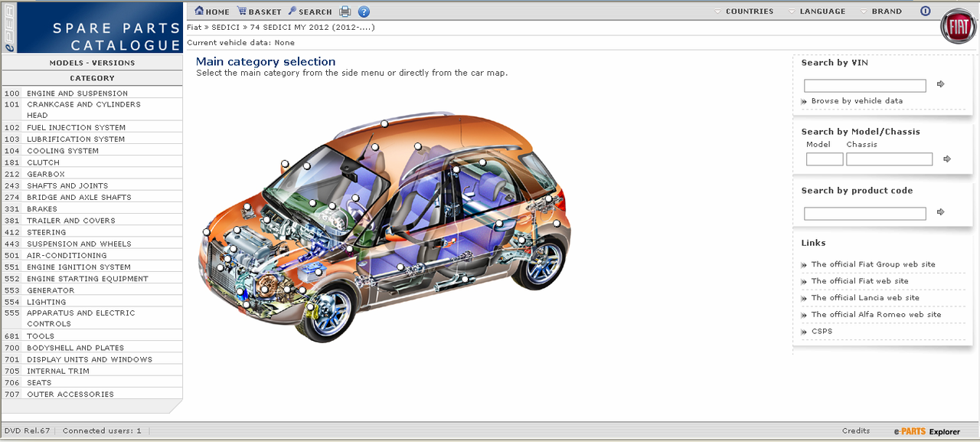Open help question mark icon
980x442 pixels.
point(364,11)
